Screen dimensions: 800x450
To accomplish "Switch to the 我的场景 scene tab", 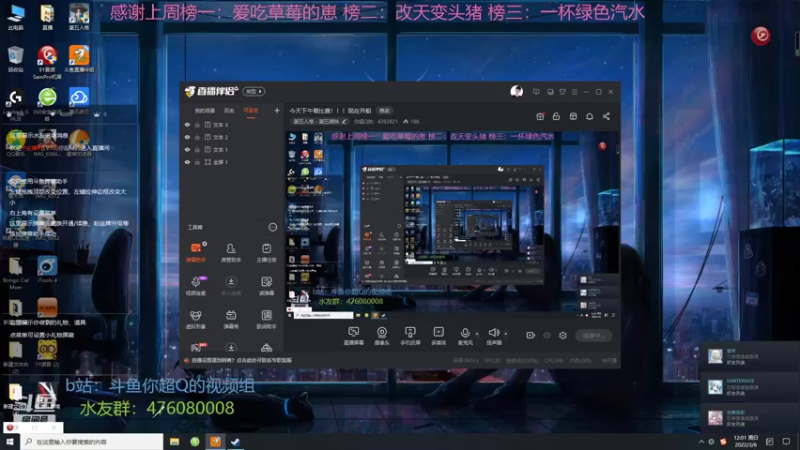I will tap(204, 111).
